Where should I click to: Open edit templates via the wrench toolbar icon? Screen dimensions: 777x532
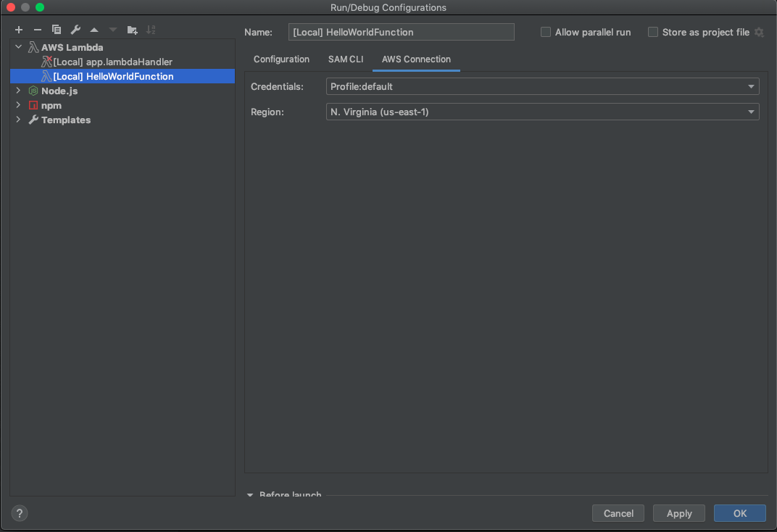pyautogui.click(x=75, y=30)
